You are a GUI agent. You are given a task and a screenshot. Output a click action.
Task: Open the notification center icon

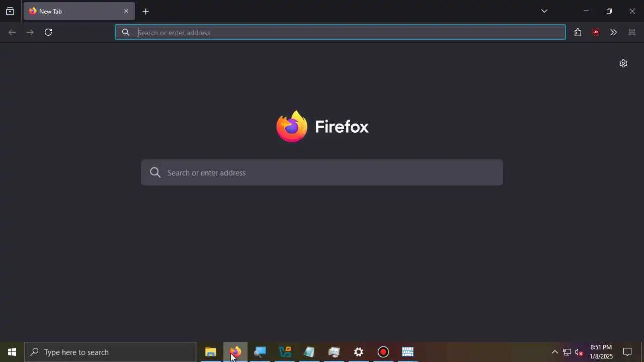(x=627, y=352)
